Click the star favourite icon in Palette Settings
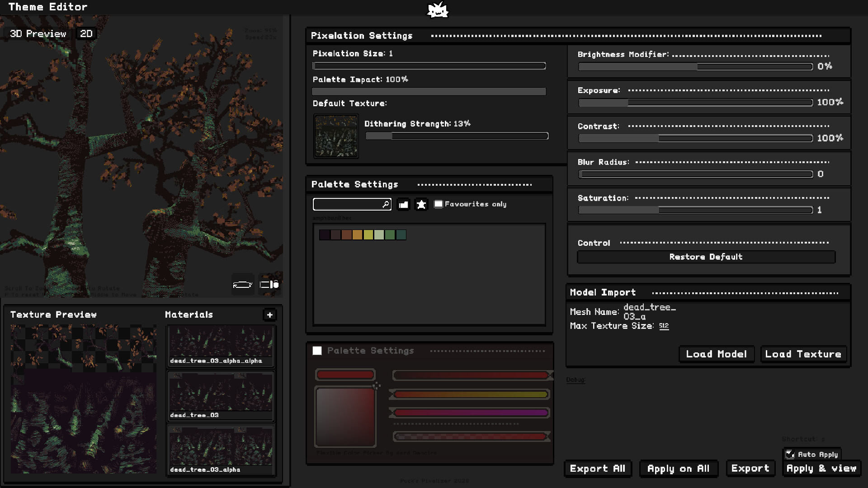This screenshot has width=868, height=488. click(x=421, y=205)
